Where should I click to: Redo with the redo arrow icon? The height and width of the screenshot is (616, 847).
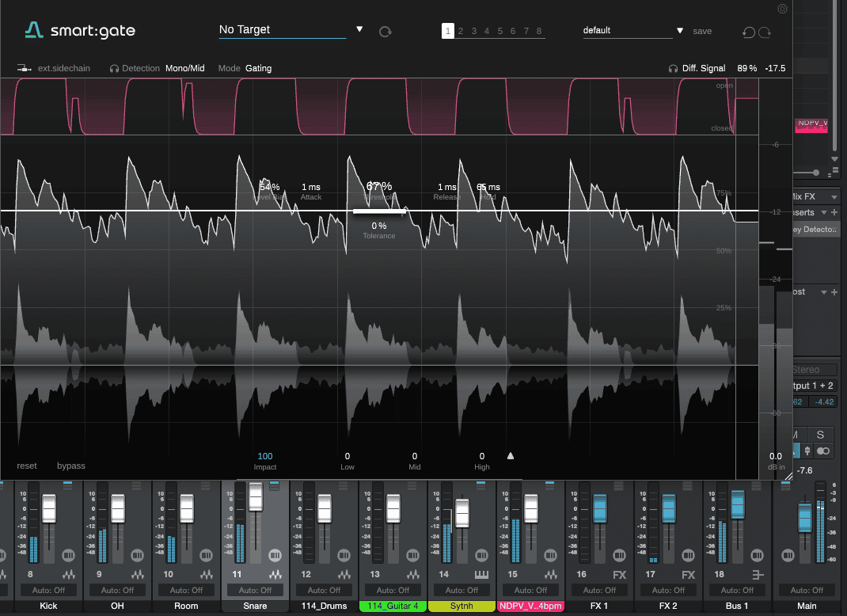[765, 32]
